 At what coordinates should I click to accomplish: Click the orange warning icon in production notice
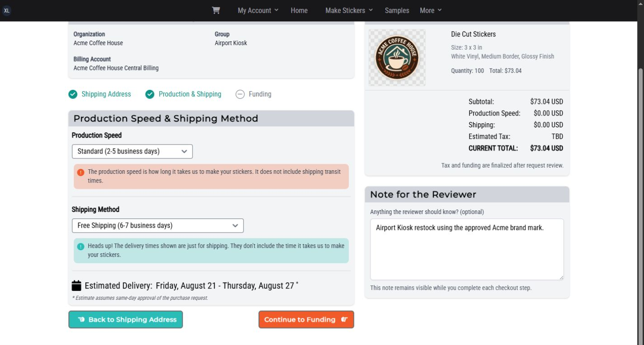[x=80, y=172]
